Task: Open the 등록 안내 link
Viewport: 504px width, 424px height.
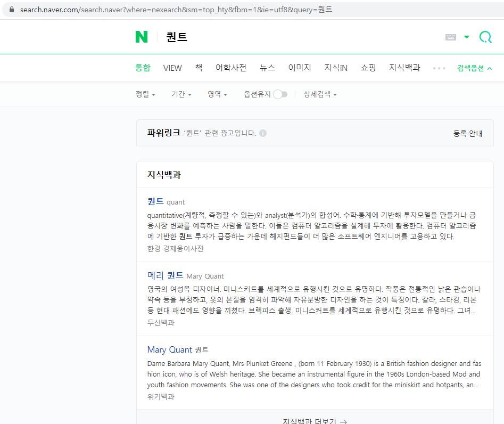Action: point(468,134)
